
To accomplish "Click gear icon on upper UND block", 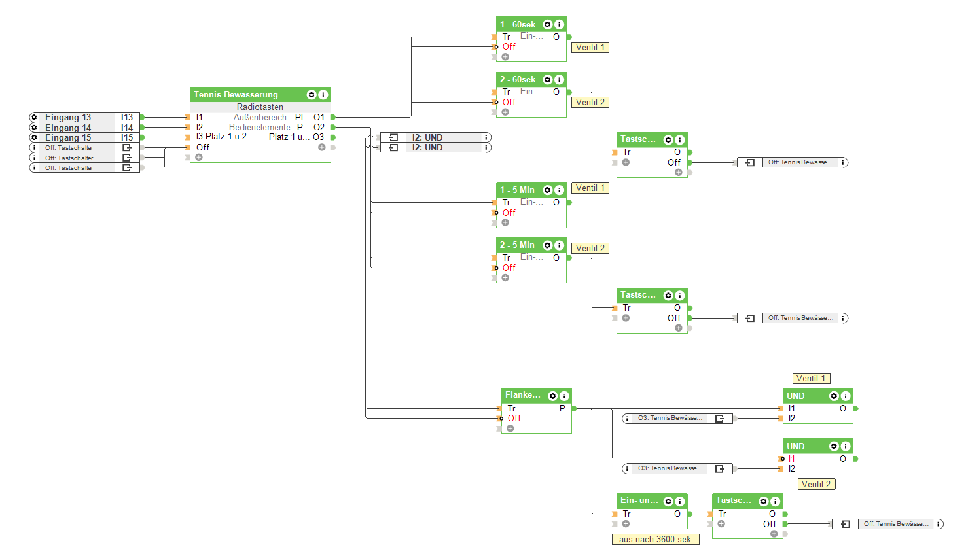I will (834, 396).
